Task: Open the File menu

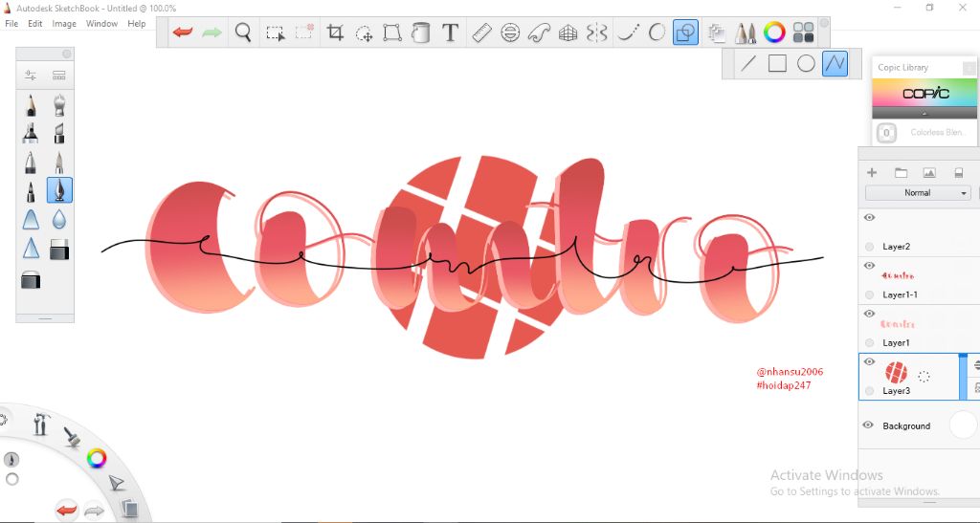Action: (x=11, y=24)
